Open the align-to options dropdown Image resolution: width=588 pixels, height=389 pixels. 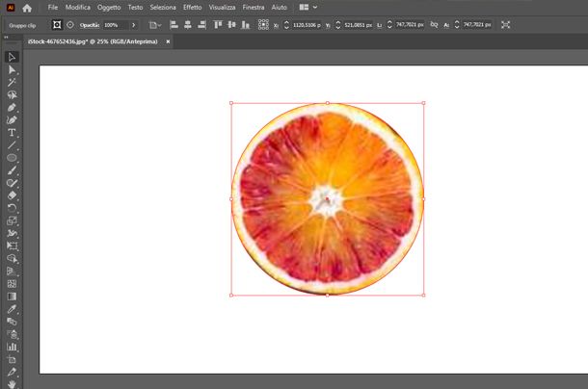pyautogui.click(x=158, y=24)
